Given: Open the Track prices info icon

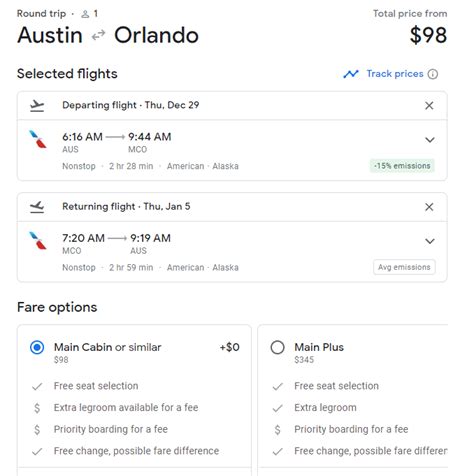Looking at the screenshot, I should [433, 74].
